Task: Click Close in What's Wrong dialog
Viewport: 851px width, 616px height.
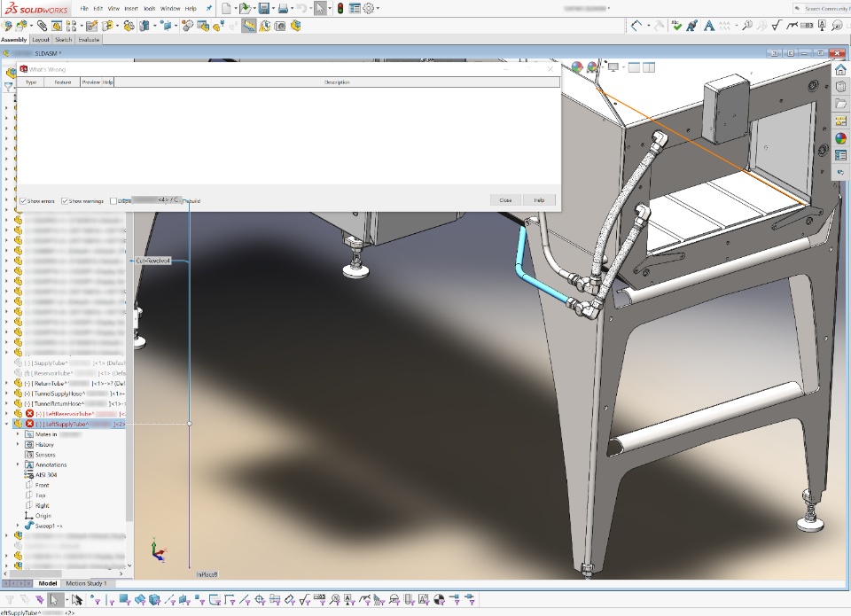Action: pyautogui.click(x=505, y=199)
